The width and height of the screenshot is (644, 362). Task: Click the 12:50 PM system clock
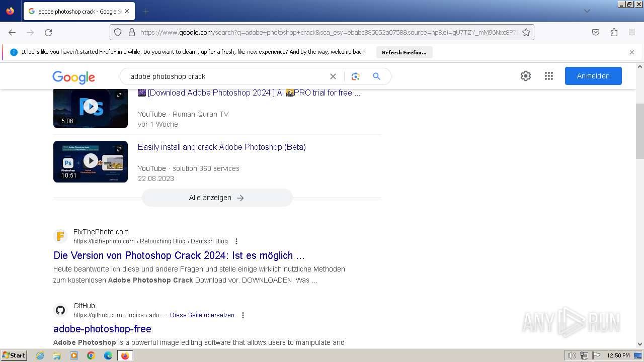[618, 355]
